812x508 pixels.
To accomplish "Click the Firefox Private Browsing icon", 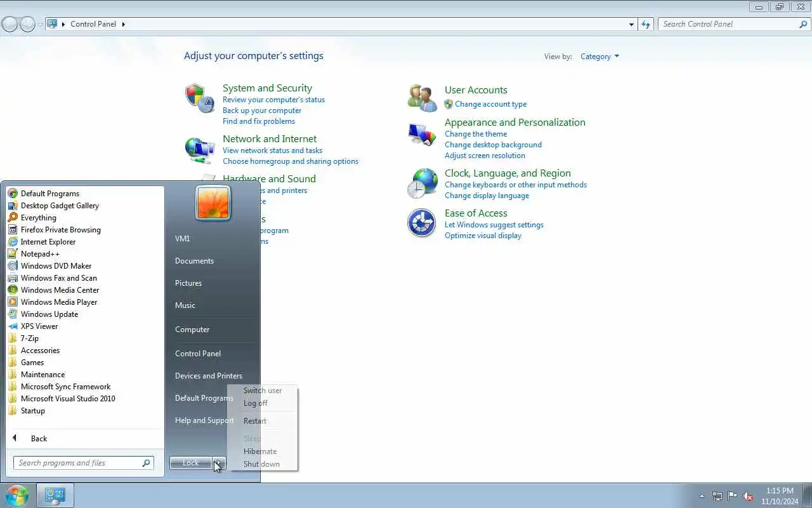I will [x=13, y=230].
